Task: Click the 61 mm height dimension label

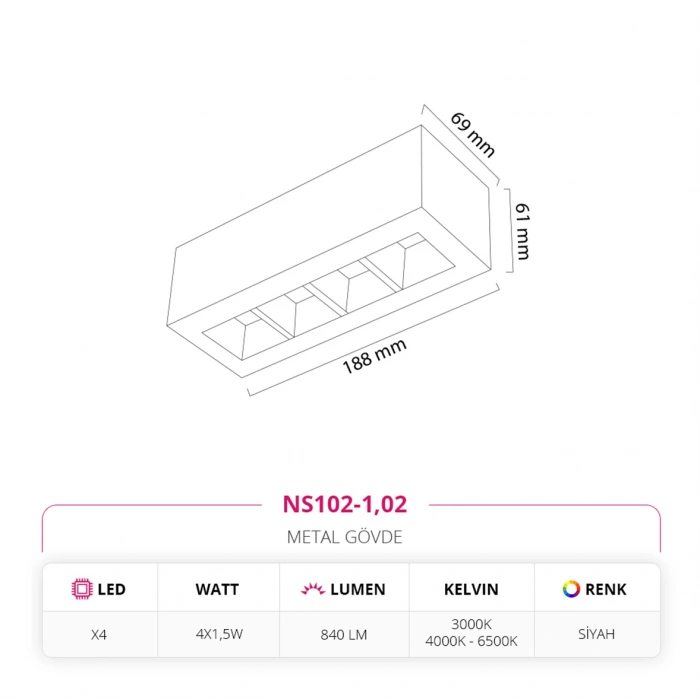Action: click(522, 230)
